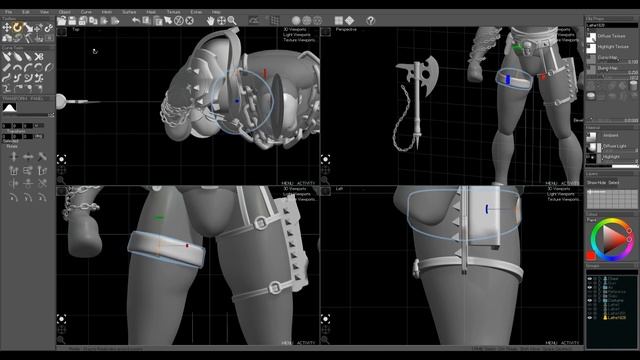Click the open file icon in top toolbar

pos(62,20)
